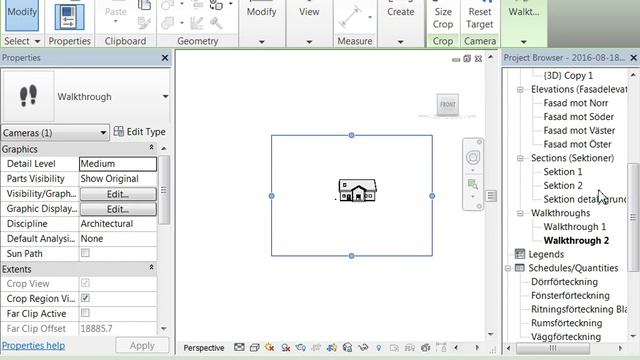Toggle the Sun Path checkbox
The image size is (640, 360).
85,253
